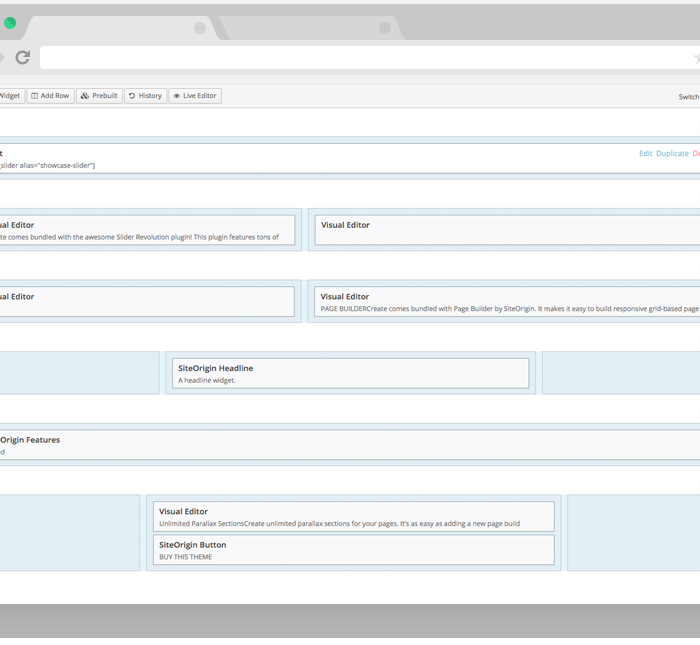Click the History rotate arrow icon
Image resolution: width=700 pixels, height=645 pixels.
132,96
